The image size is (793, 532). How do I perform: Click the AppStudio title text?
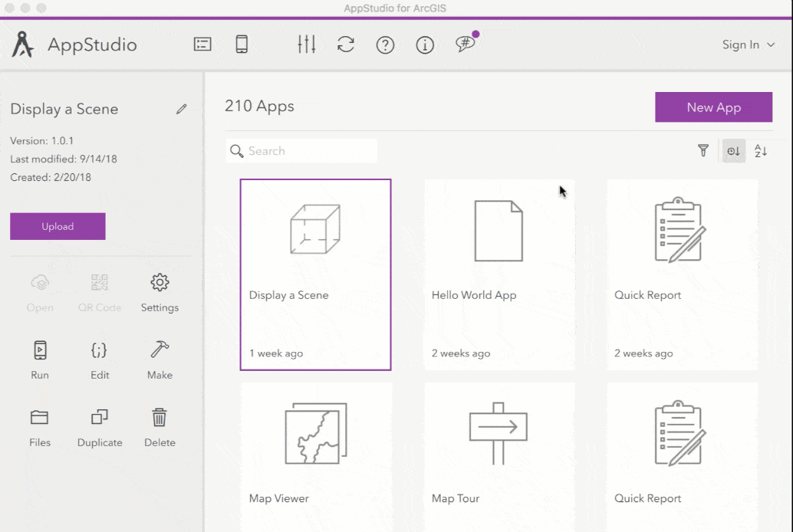point(92,44)
